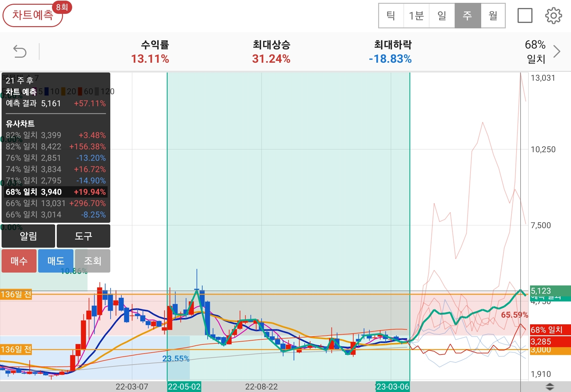
Task: Tap the 23.55% blue percentage label
Action: [x=176, y=359]
